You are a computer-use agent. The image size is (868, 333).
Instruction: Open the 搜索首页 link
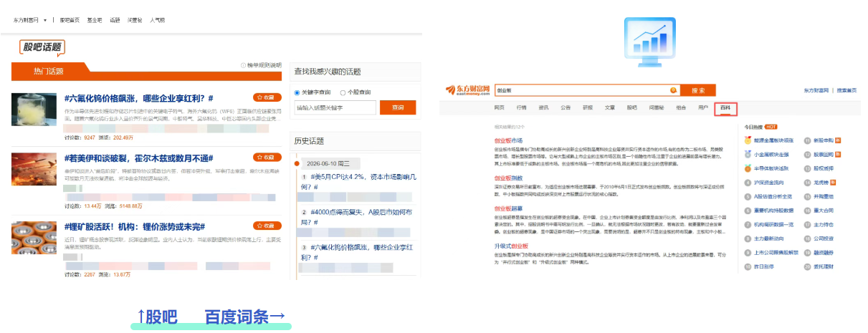(x=846, y=90)
